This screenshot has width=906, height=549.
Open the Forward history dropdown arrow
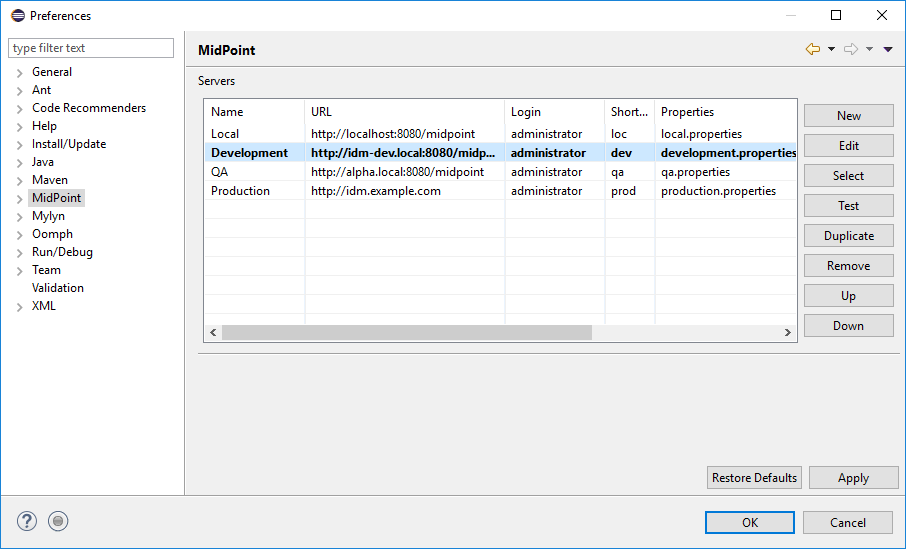(x=869, y=49)
